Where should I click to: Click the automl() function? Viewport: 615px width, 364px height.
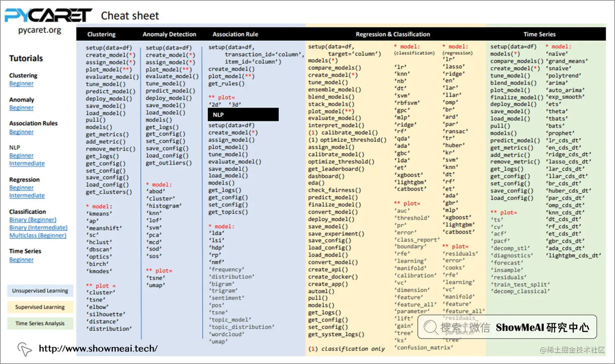click(x=321, y=291)
